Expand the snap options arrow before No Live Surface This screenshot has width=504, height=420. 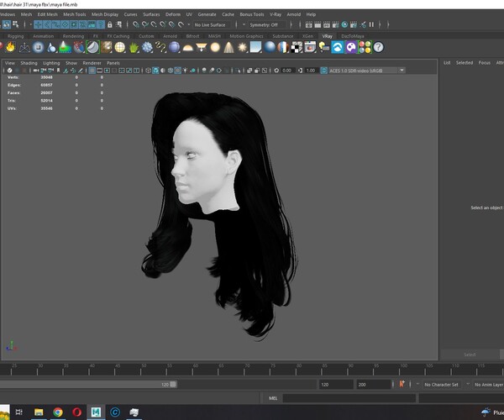189,24
